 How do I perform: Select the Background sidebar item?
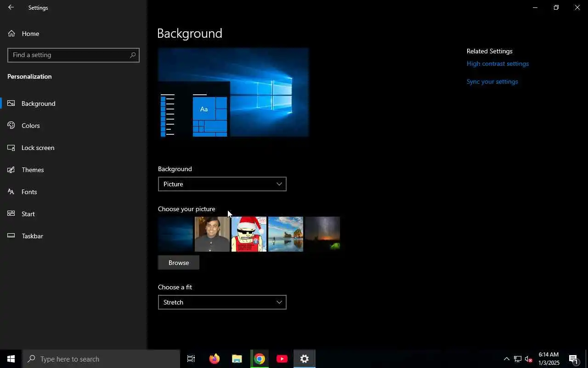pos(73,103)
